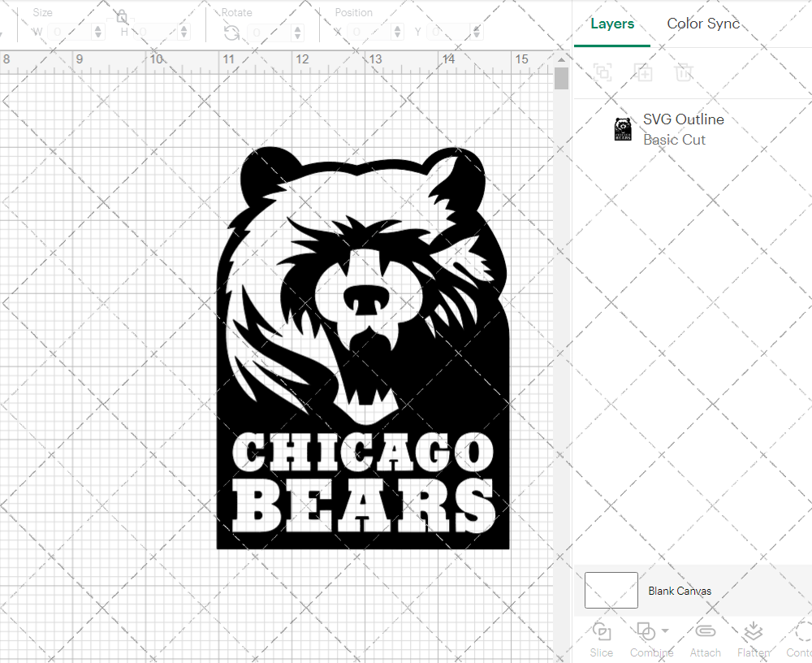The height and width of the screenshot is (663, 812).
Task: Click the Flatten tool
Action: point(754,639)
